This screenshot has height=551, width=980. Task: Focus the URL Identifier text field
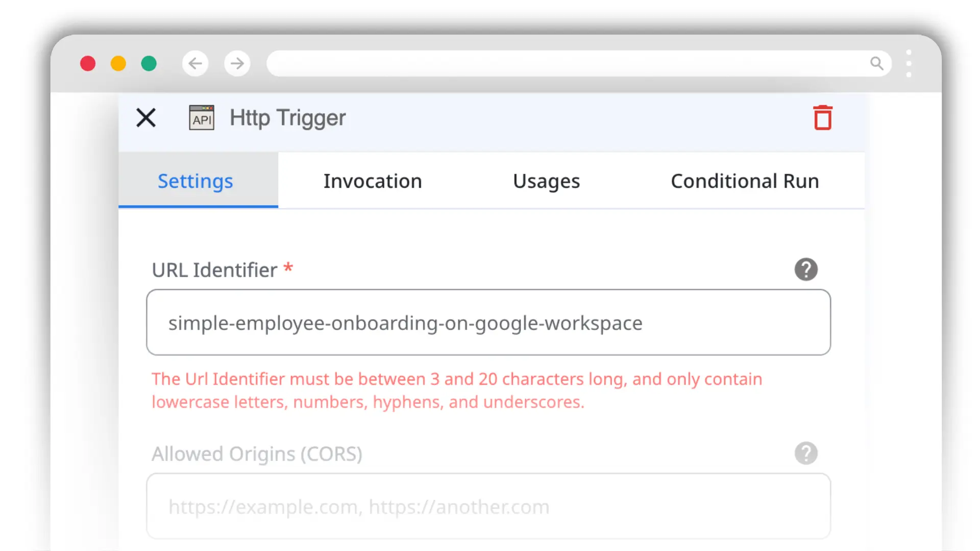[x=488, y=322]
